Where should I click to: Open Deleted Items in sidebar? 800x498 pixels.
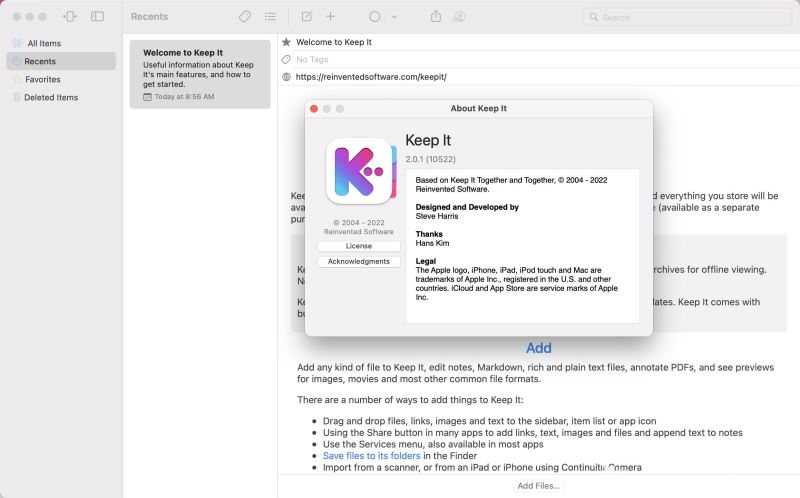(x=61, y=97)
